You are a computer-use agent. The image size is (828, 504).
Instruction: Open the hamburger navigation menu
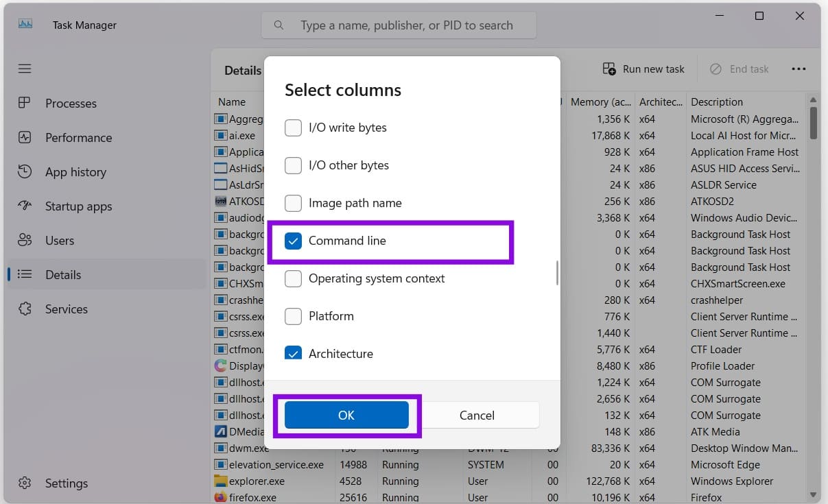tap(25, 69)
